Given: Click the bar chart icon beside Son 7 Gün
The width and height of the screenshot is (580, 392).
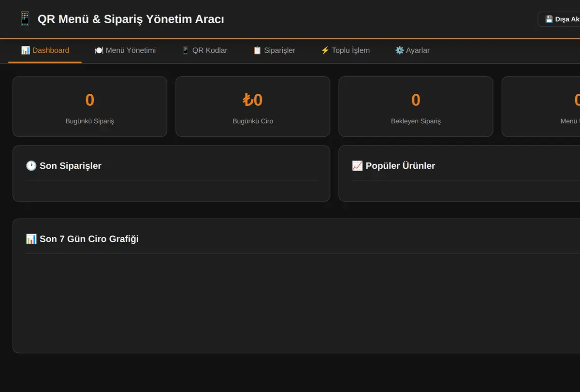Looking at the screenshot, I should coord(31,239).
